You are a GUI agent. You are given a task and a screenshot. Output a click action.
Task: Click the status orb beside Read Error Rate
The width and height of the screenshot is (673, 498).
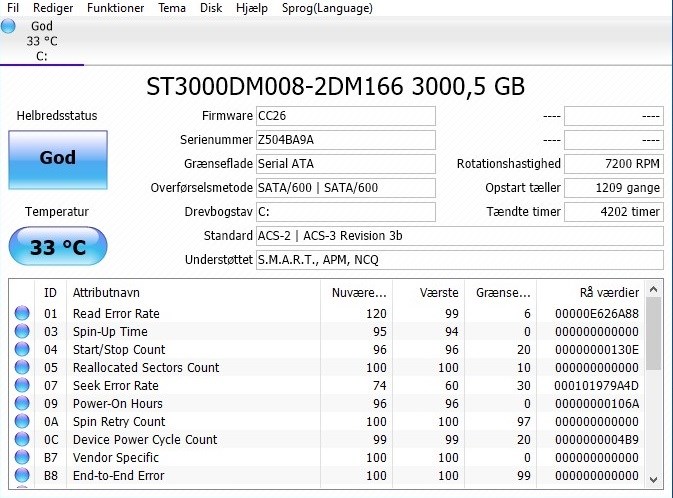22,313
